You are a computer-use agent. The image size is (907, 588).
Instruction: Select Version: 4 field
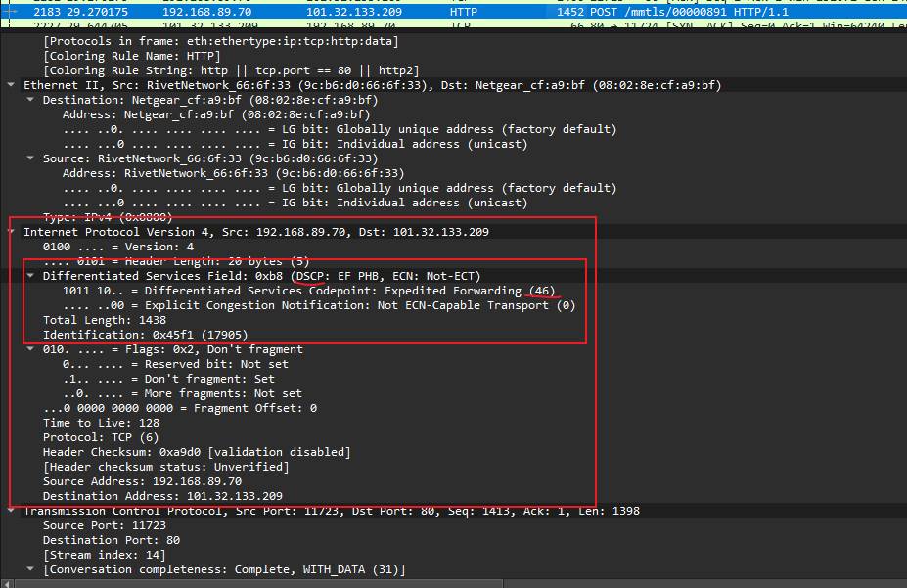pos(118,247)
